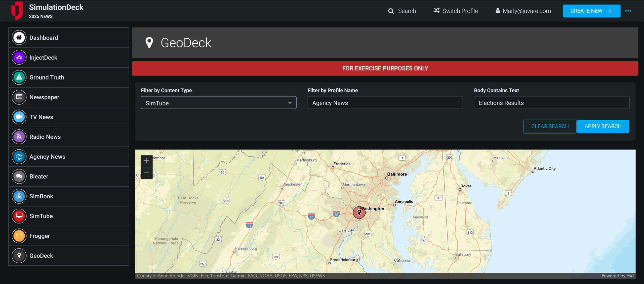Select the Ground Truth icon
This screenshot has width=644, height=284.
pyautogui.click(x=19, y=77)
